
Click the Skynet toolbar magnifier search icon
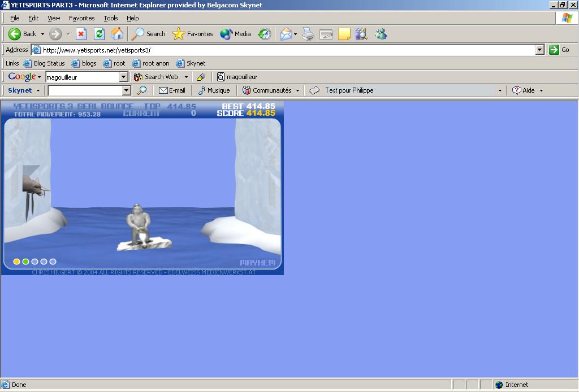(x=142, y=90)
